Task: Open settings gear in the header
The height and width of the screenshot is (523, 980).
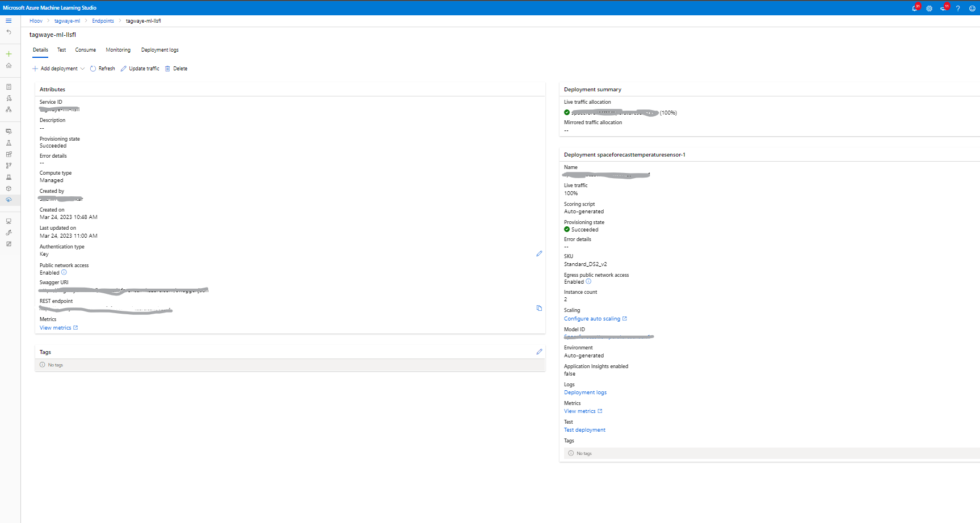Action: 929,9
